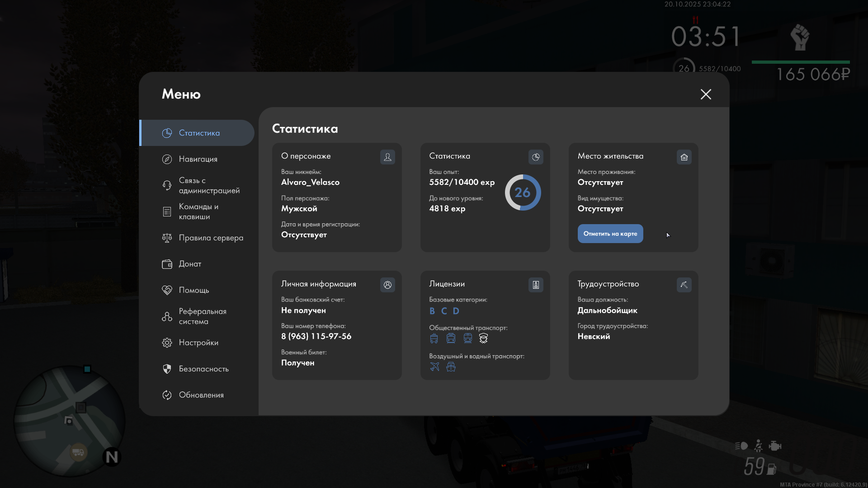Image resolution: width=868 pixels, height=488 pixels.
Task: Open the Настройки settings section
Action: point(198,343)
